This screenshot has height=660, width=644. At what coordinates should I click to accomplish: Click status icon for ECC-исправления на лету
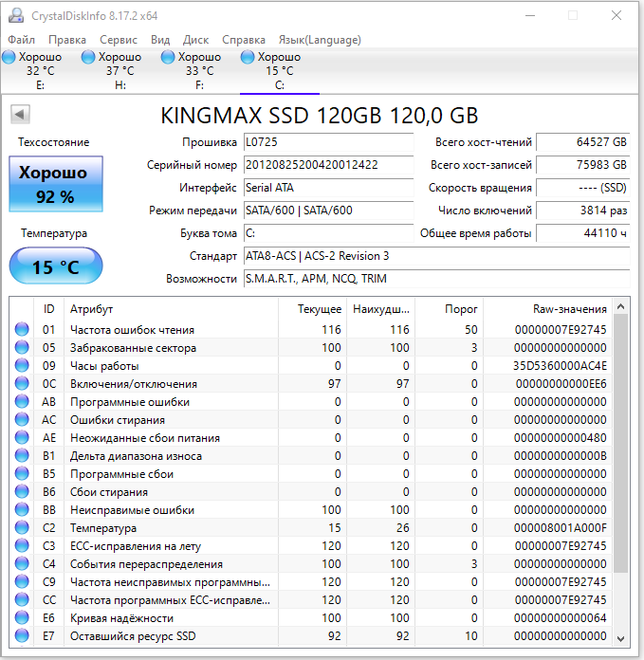coord(22,545)
